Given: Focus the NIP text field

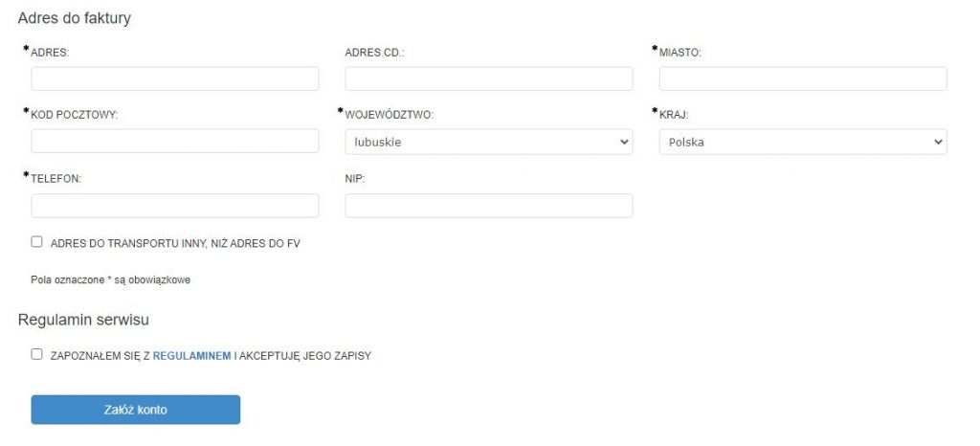Looking at the screenshot, I should (488, 206).
